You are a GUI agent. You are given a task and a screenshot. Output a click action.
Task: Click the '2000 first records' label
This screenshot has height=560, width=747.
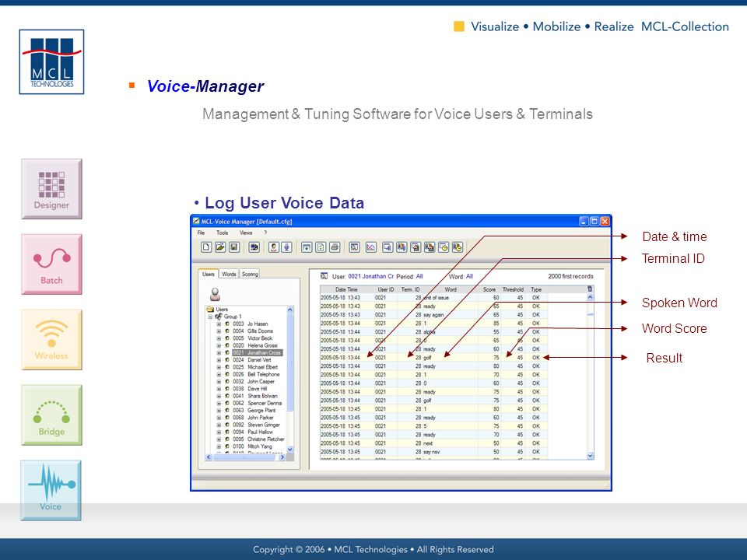click(x=570, y=276)
